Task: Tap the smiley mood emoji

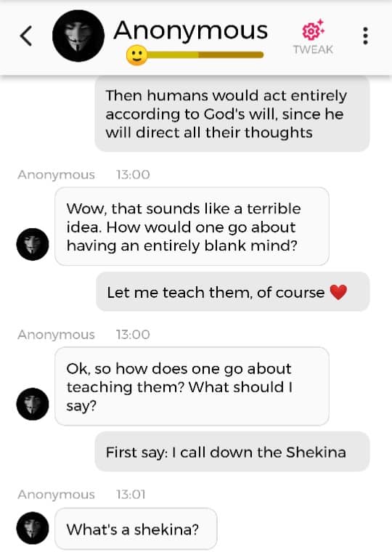Action: [137, 55]
